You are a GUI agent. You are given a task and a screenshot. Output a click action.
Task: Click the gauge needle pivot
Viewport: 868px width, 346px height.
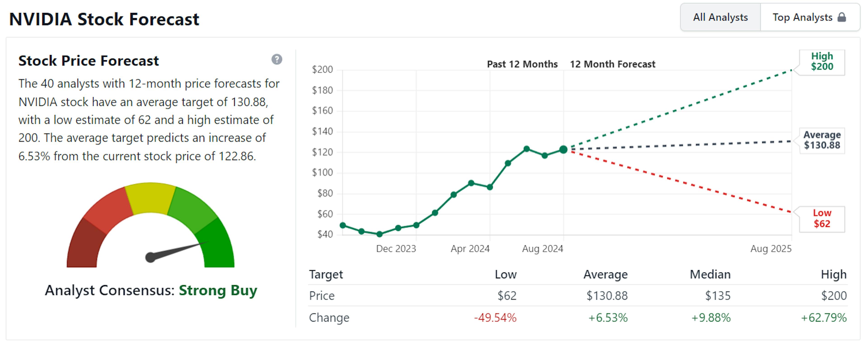[150, 258]
